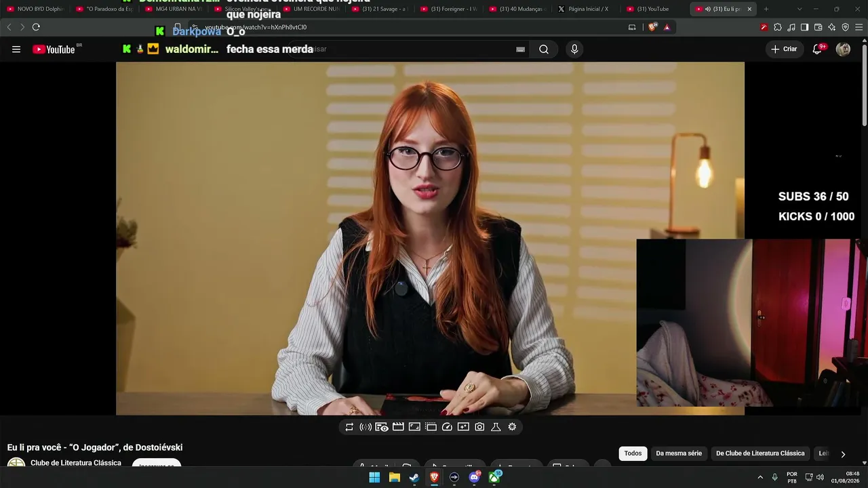Viewport: 868px width, 488px height.
Task: Toggle the loop icon in video toolbar
Action: [x=349, y=427]
